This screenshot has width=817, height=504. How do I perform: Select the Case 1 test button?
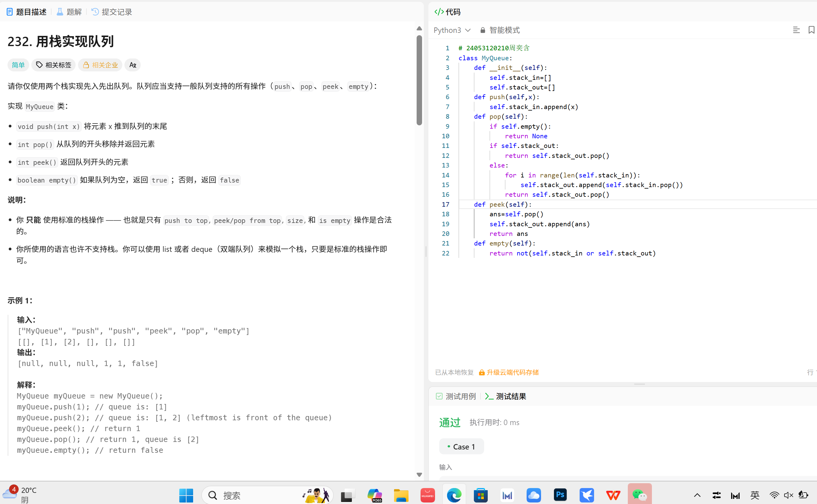pos(461,447)
